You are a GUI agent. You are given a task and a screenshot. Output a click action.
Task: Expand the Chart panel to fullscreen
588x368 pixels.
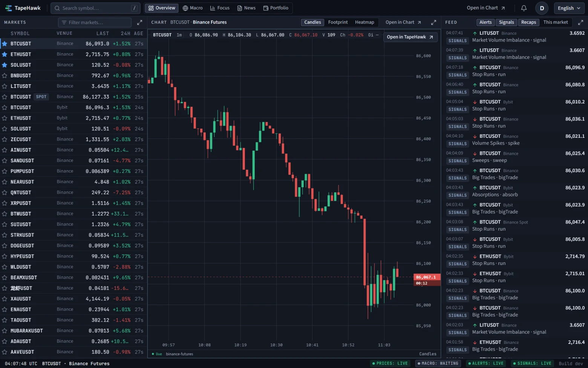pyautogui.click(x=433, y=22)
